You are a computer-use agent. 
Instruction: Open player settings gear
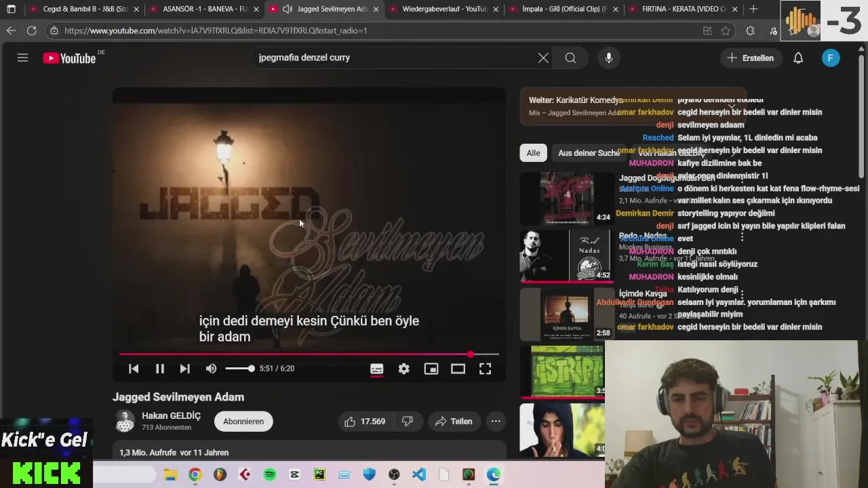coord(403,369)
